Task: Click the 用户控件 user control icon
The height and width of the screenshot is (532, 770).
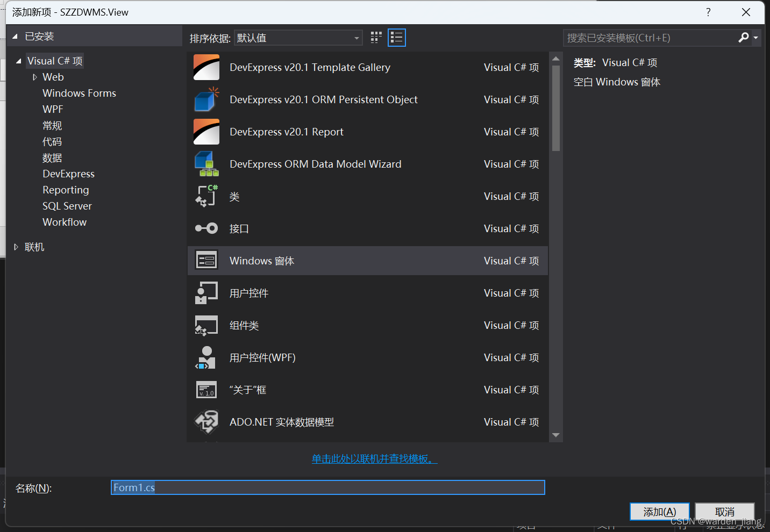Action: click(x=206, y=293)
